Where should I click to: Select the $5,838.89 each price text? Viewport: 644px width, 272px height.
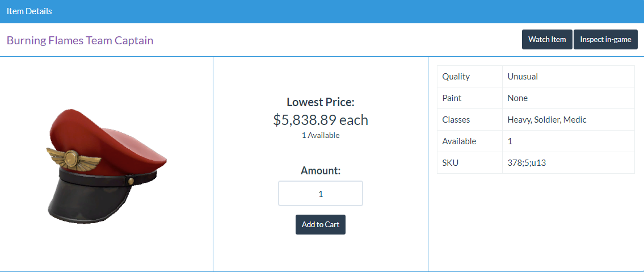[321, 120]
